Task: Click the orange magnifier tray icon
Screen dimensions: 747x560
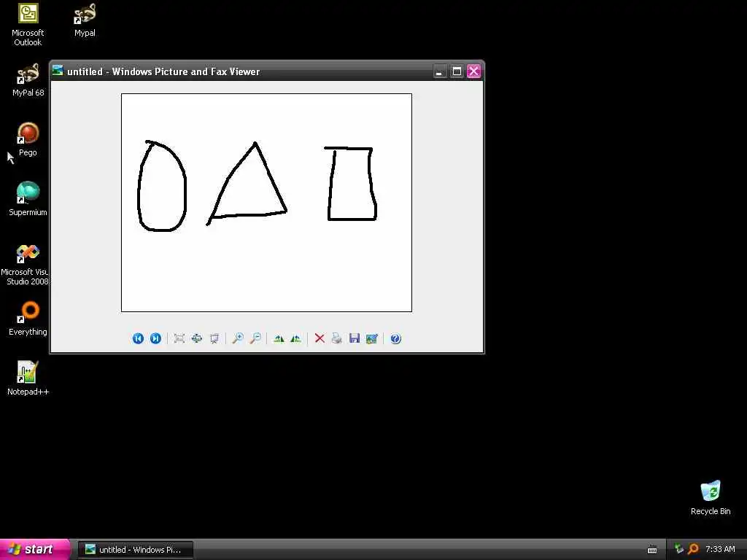Action: (x=693, y=549)
